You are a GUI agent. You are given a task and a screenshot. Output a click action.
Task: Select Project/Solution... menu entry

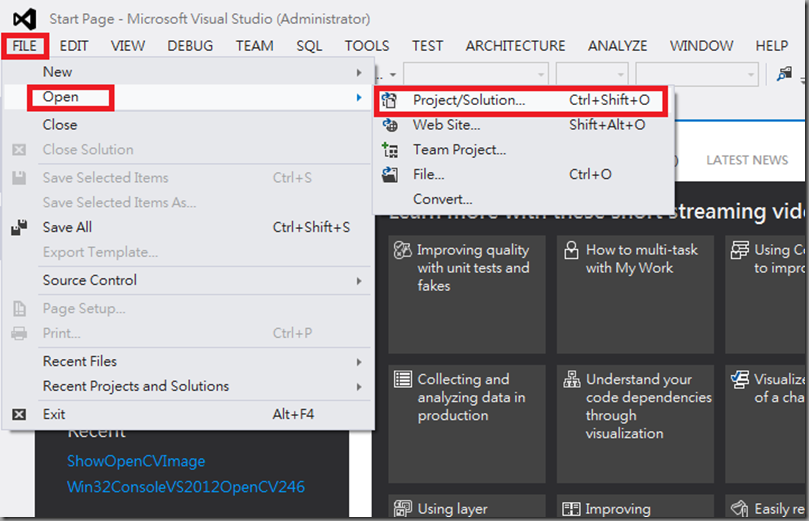pos(522,100)
